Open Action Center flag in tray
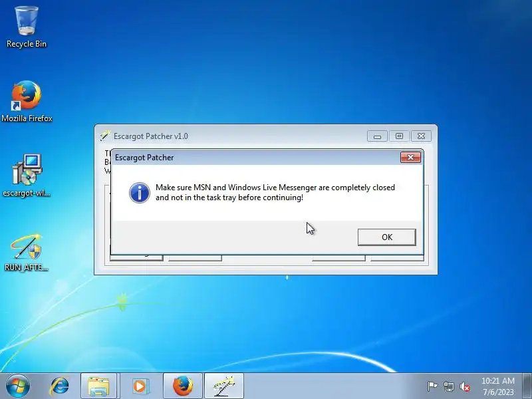 point(432,386)
